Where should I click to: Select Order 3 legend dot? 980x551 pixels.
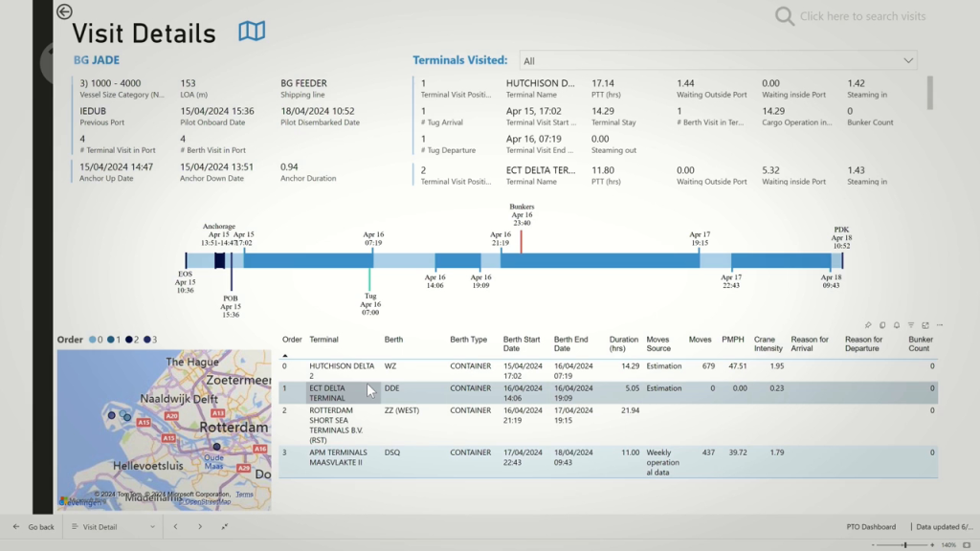(146, 340)
